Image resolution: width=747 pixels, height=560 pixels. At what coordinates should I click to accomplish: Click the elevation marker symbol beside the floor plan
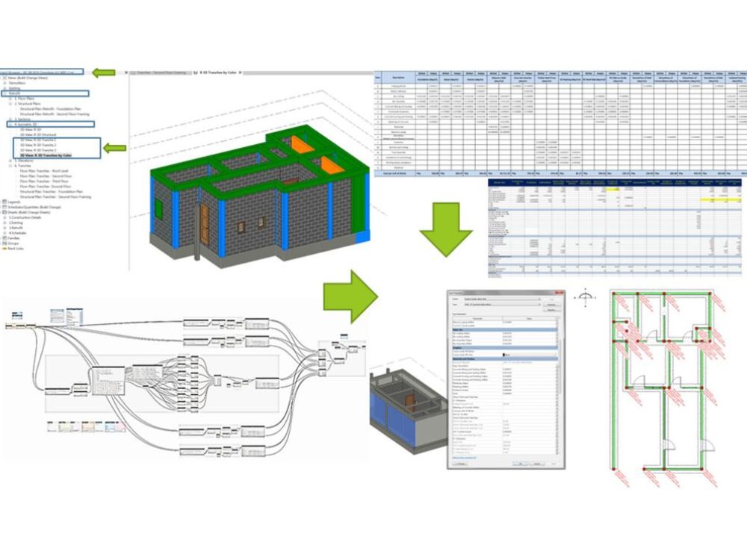585,296
